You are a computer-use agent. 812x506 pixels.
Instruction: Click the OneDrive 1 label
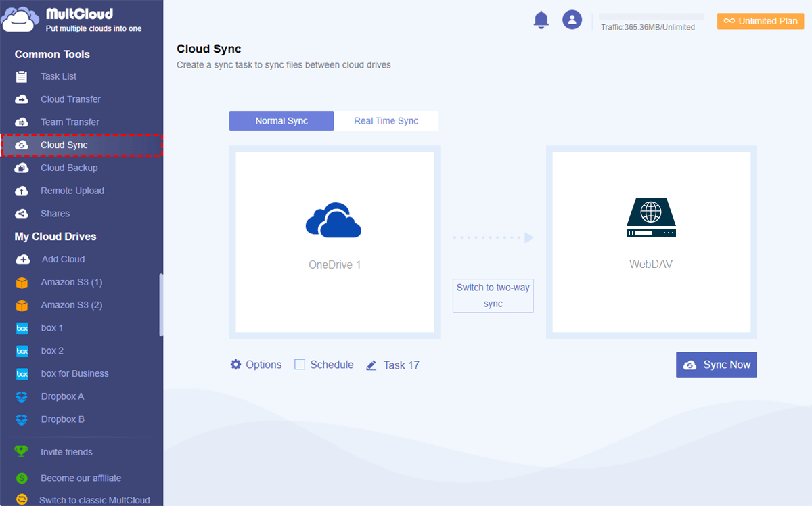coord(335,265)
